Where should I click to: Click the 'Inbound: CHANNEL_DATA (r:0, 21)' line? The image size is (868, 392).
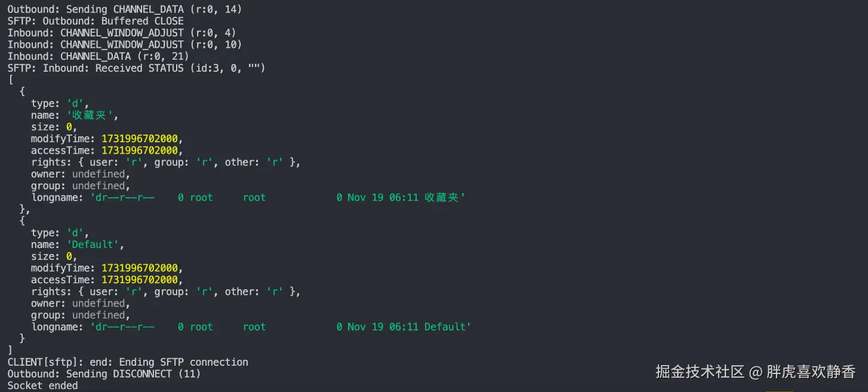point(98,56)
